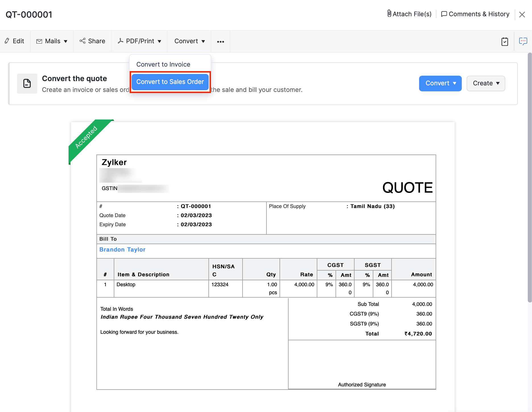The width and height of the screenshot is (532, 412).
Task: Open the PDF/Print icon
Action: point(121,41)
